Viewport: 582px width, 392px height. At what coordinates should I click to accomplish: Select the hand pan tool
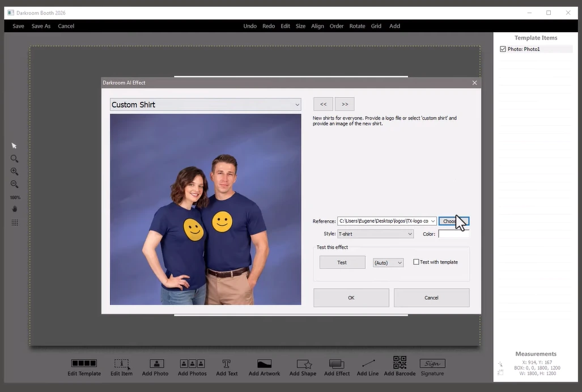(x=15, y=209)
